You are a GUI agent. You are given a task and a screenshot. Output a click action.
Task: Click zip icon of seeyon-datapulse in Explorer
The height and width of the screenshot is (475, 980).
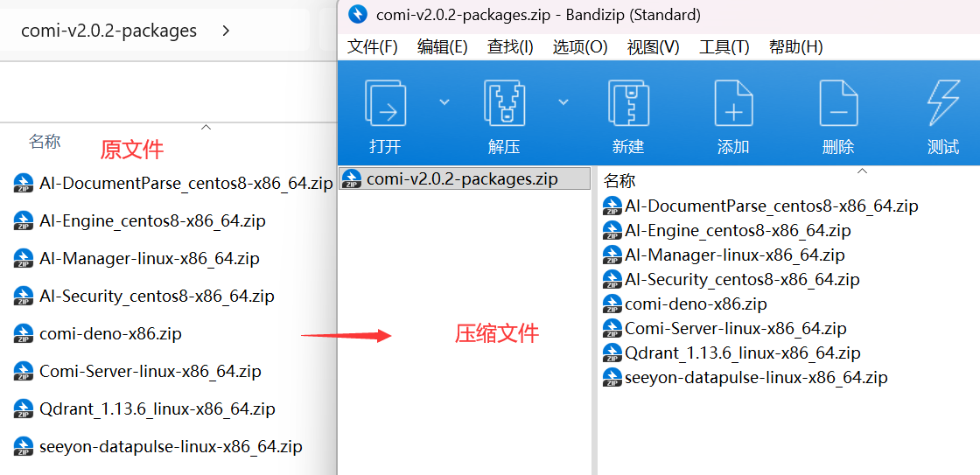point(24,447)
